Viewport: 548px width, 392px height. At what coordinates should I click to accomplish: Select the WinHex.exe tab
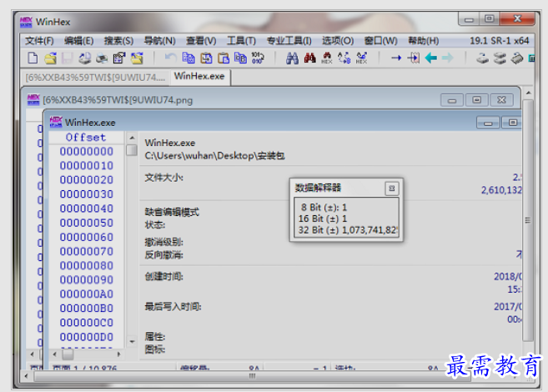[x=199, y=76]
